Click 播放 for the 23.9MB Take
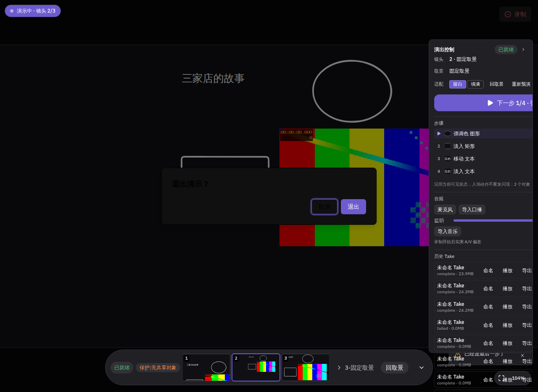The image size is (538, 392). pyautogui.click(x=508, y=271)
